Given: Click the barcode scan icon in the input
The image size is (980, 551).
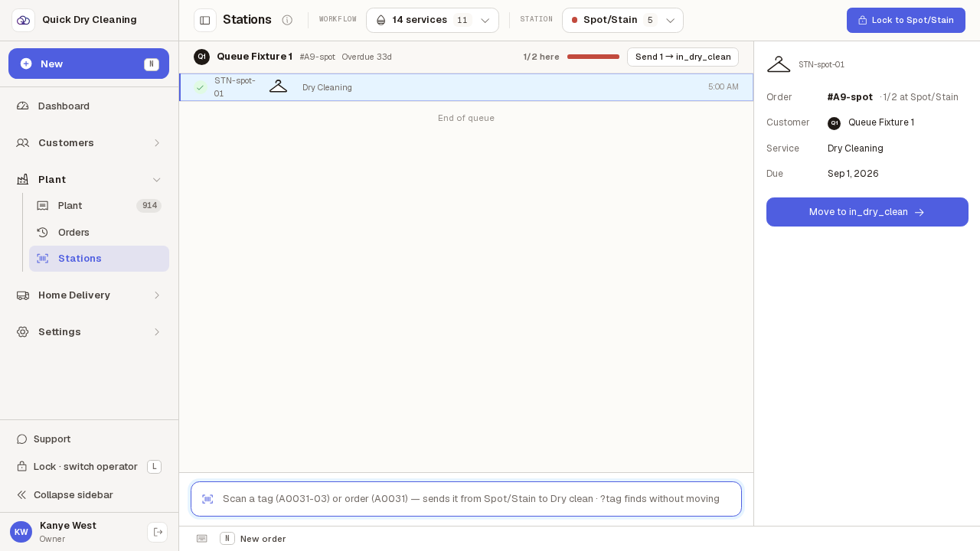Looking at the screenshot, I should tap(207, 499).
